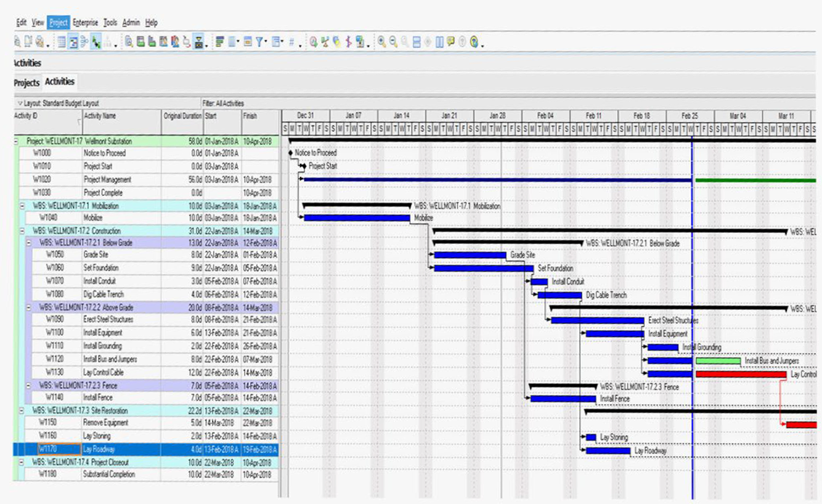Collapse WBS WELLMONT-17.1 Mobilization group
The image size is (822, 504).
point(23,206)
